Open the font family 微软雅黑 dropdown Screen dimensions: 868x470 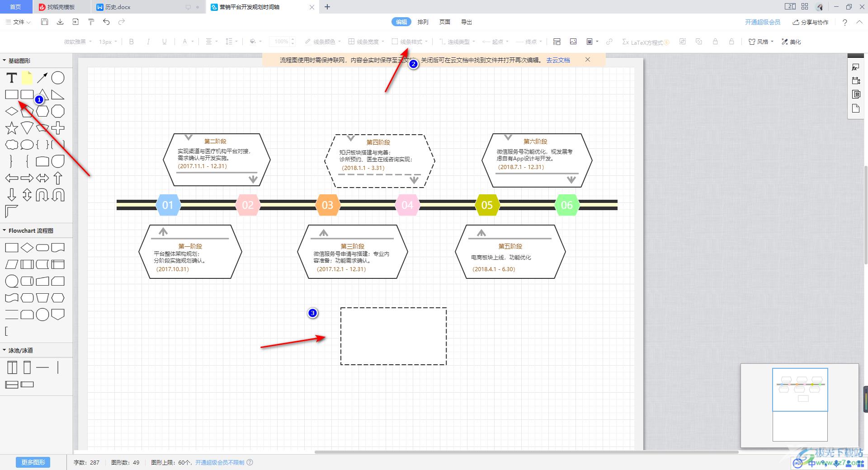78,42
